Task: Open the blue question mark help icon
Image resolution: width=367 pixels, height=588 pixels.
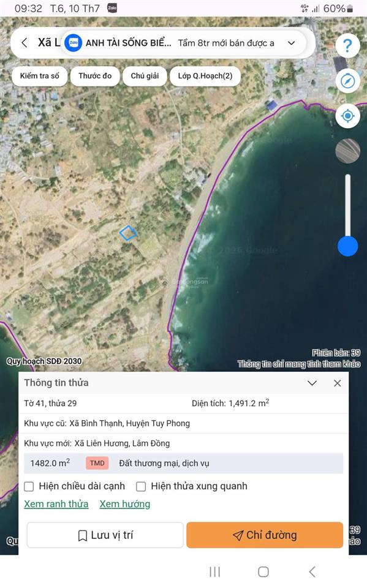Action: pyautogui.click(x=347, y=45)
